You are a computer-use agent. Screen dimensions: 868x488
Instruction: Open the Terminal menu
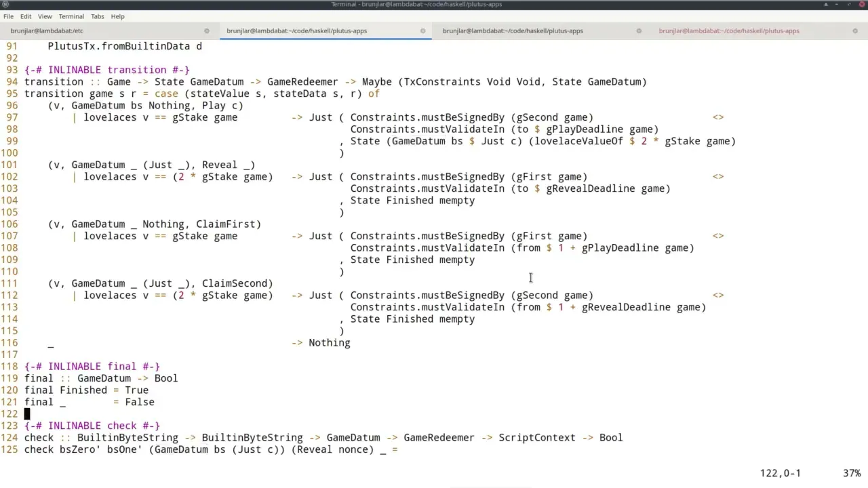pos(71,16)
